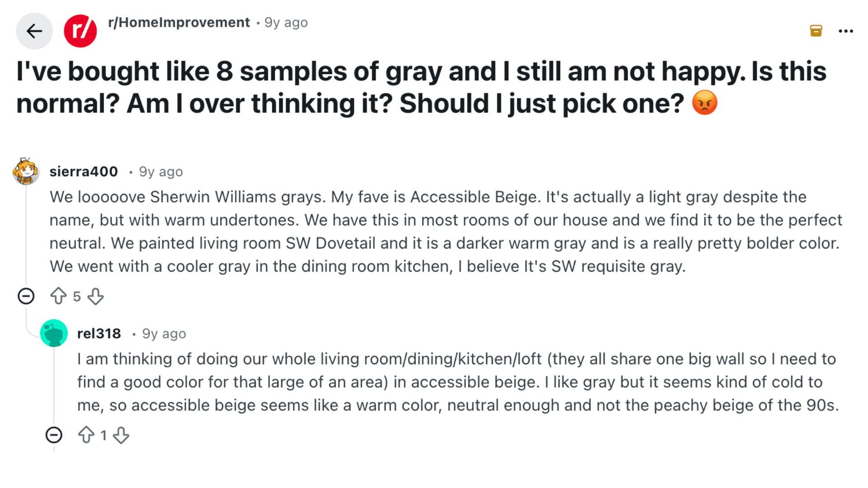Open the r/HomeImprovement community page
This screenshot has width=868, height=488.
point(178,22)
